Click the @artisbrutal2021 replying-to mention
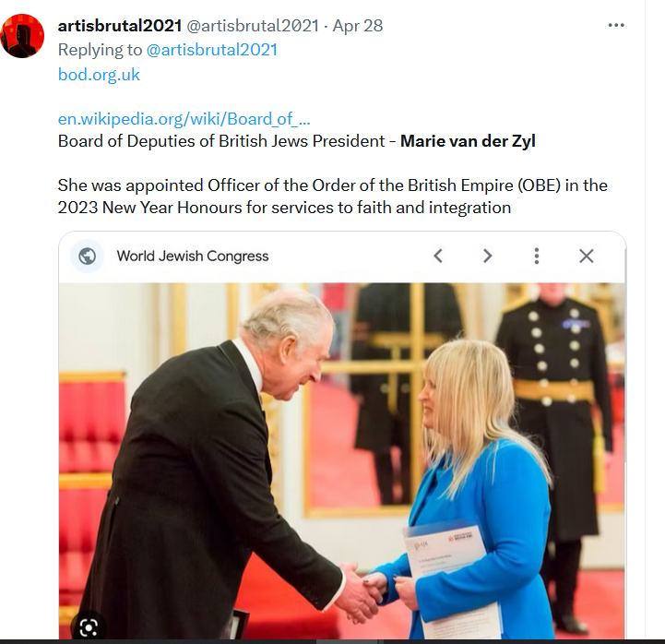The height and width of the screenshot is (644, 665). [211, 50]
